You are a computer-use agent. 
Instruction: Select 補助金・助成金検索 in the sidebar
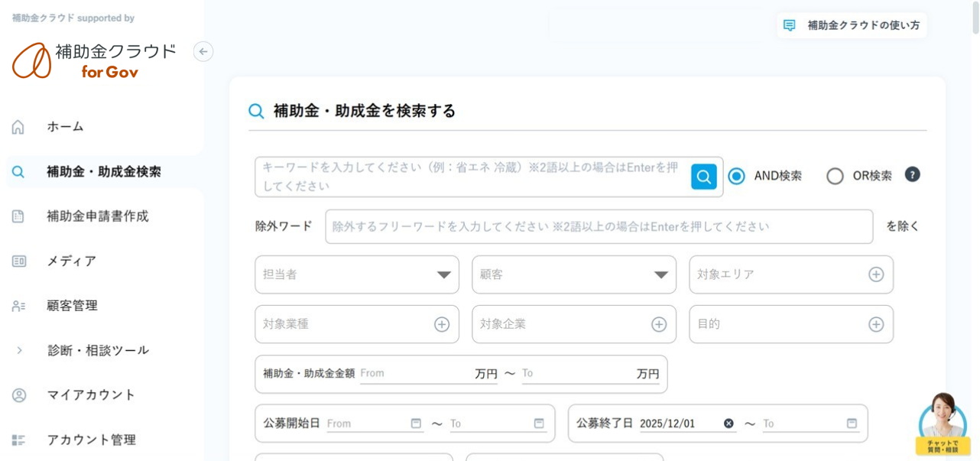coord(105,172)
